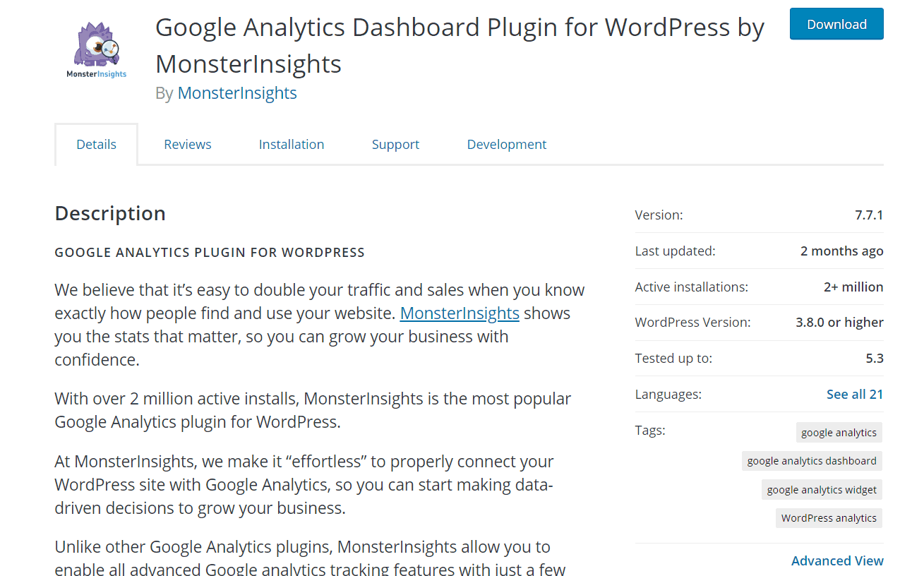The image size is (924, 576).
Task: Click See all 21 languages link
Action: pyautogui.click(x=855, y=394)
